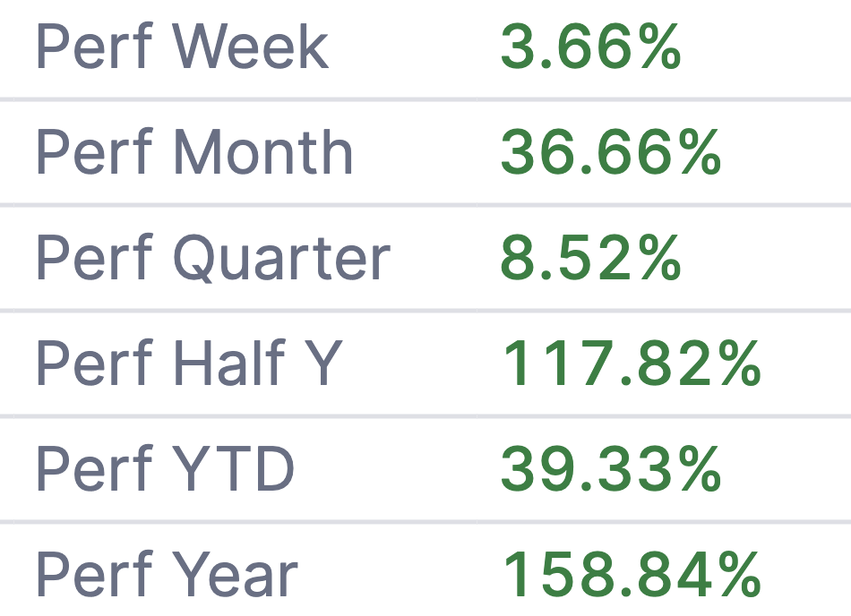Viewport: 851px width, 616px height.
Task: Click the Perf Week label
Action: tap(182, 47)
